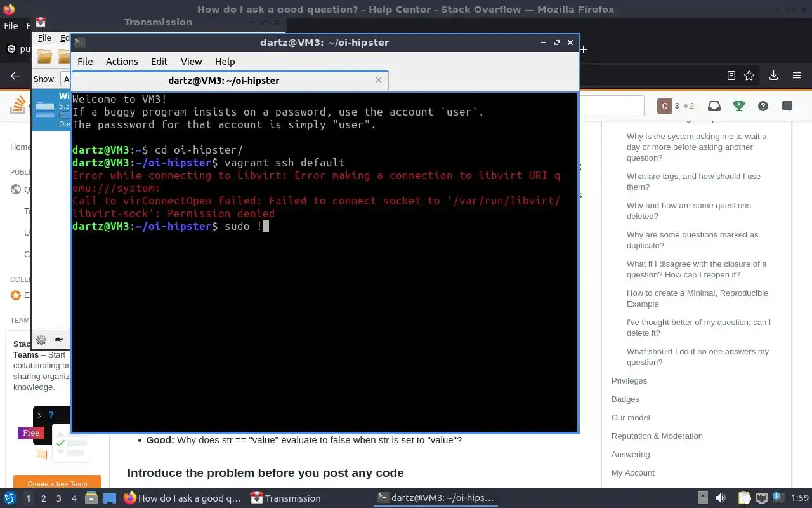Open Answering help section
This screenshot has width=812, height=508.
click(631, 455)
